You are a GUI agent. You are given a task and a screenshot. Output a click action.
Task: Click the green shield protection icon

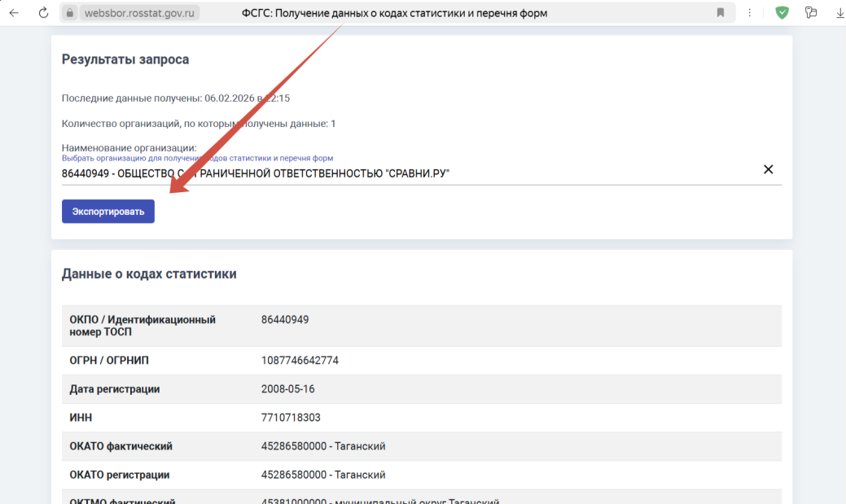[782, 13]
